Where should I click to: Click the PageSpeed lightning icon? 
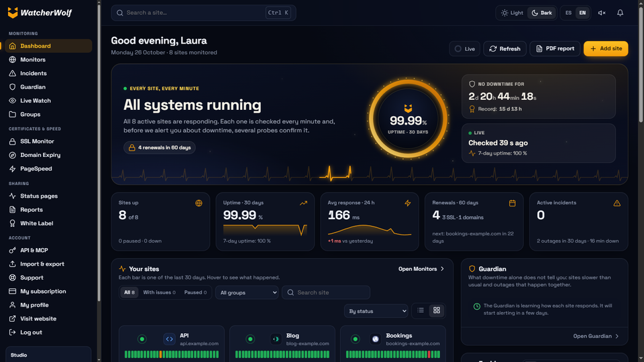click(x=12, y=169)
